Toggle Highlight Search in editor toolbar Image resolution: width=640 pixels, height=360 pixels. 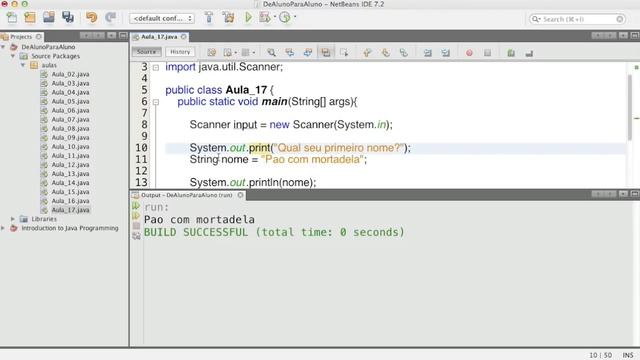point(326,53)
